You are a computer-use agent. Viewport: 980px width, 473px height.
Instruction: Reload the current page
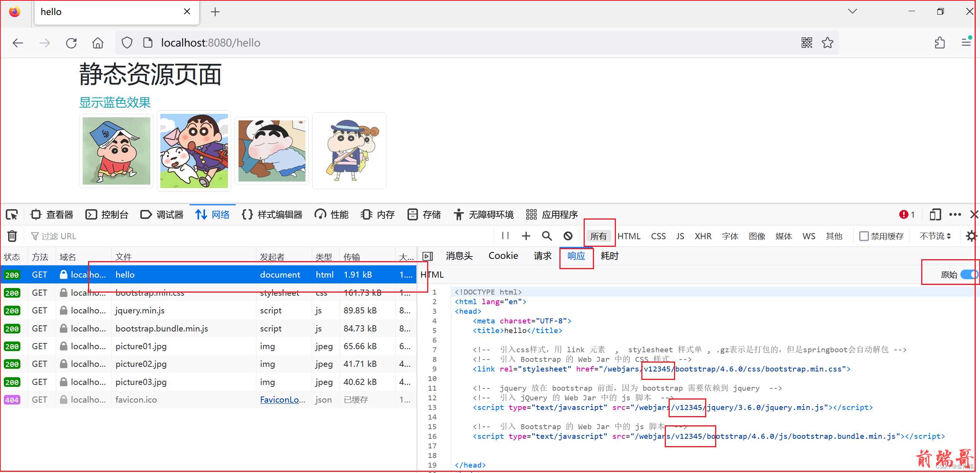[71, 43]
